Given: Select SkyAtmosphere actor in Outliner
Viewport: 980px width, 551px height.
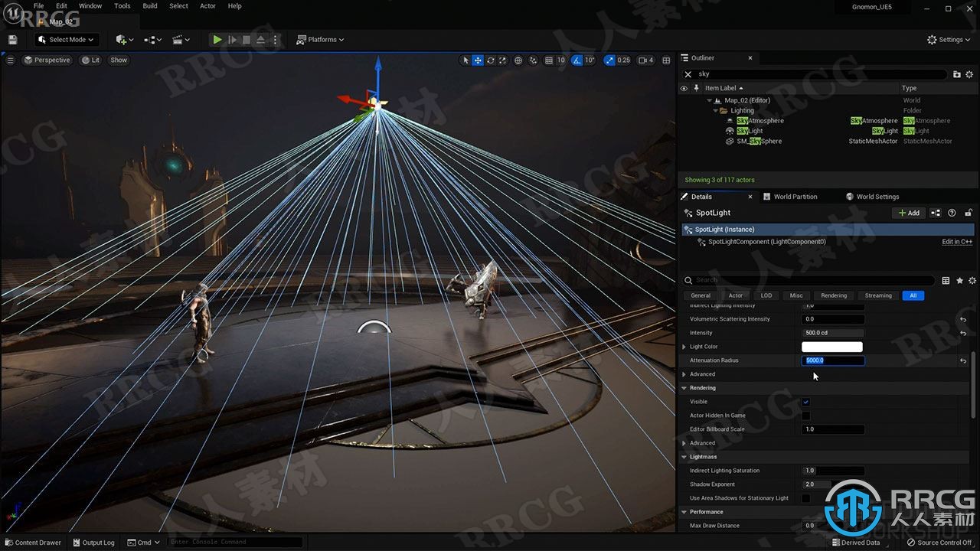Looking at the screenshot, I should tap(760, 121).
